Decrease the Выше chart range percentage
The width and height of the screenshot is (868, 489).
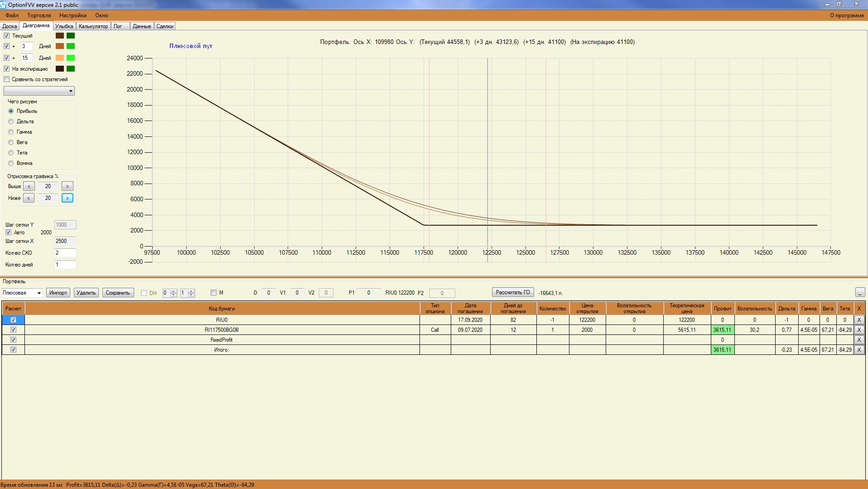[x=29, y=186]
